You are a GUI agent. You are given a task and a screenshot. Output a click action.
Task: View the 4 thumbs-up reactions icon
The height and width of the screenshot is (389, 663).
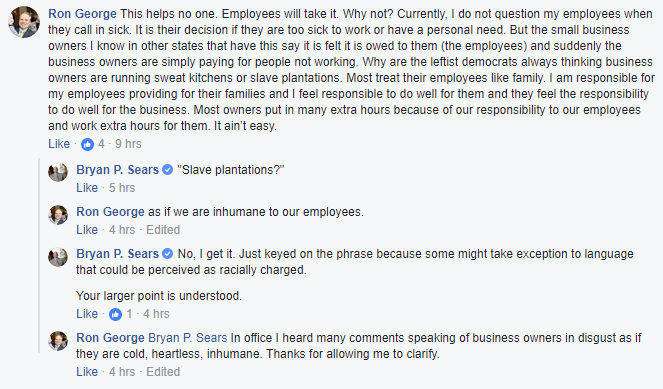(x=88, y=144)
